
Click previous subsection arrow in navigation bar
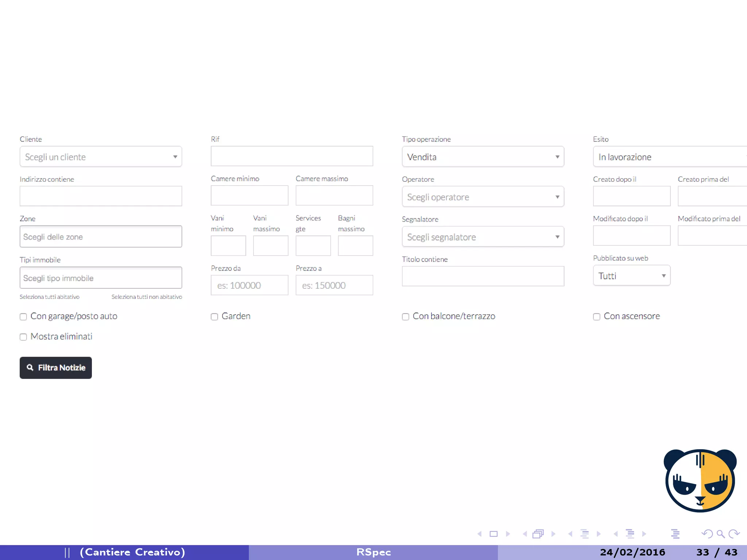570,534
